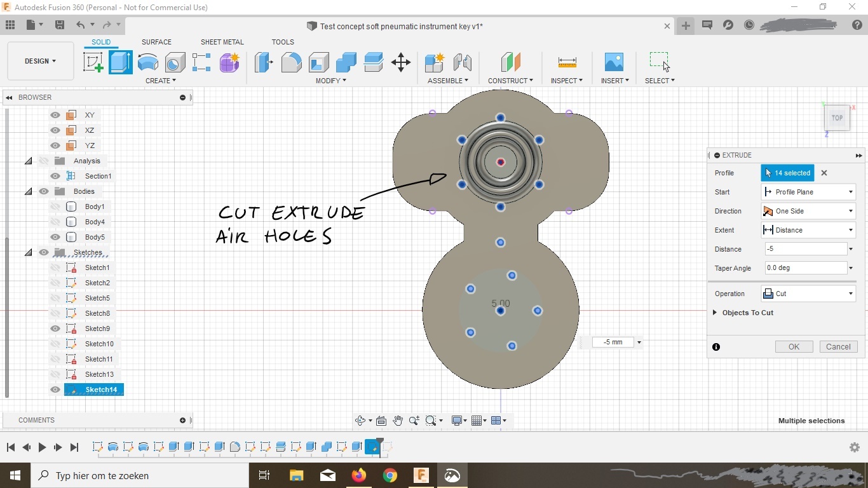
Task: Open the INSPECT menu
Action: point(567,81)
